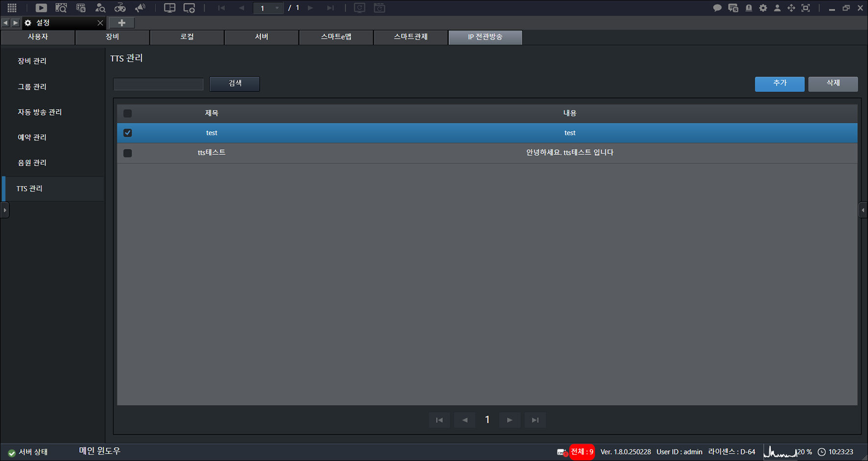Image resolution: width=868 pixels, height=461 pixels.
Task: Select the 안녕하세요. tts테스트 입니다 cell
Action: (570, 153)
